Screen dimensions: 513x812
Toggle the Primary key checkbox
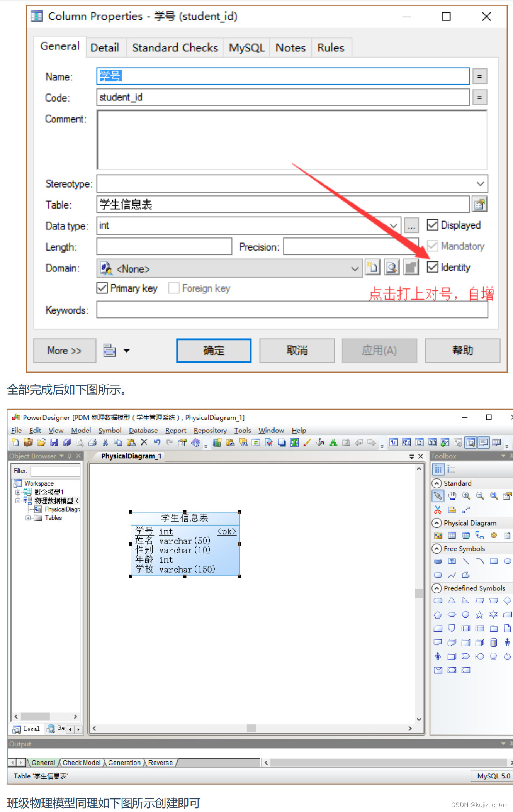(x=102, y=288)
